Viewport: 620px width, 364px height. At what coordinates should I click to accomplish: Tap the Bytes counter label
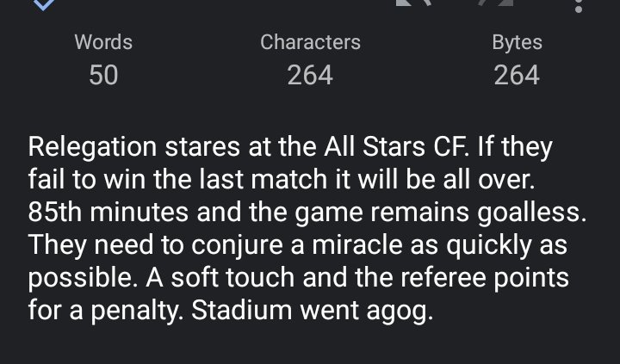click(517, 42)
